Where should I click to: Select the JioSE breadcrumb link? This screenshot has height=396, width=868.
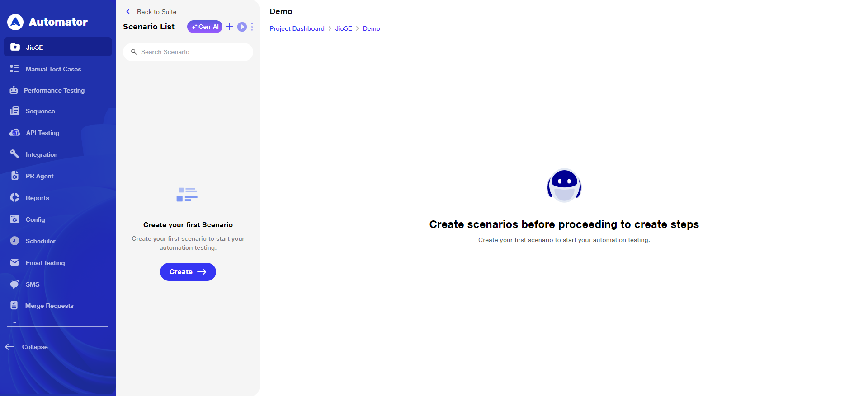pos(343,28)
